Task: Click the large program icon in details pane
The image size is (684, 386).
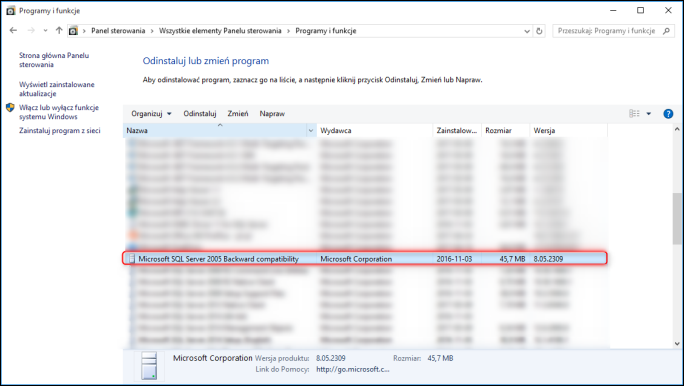Action: 149,366
